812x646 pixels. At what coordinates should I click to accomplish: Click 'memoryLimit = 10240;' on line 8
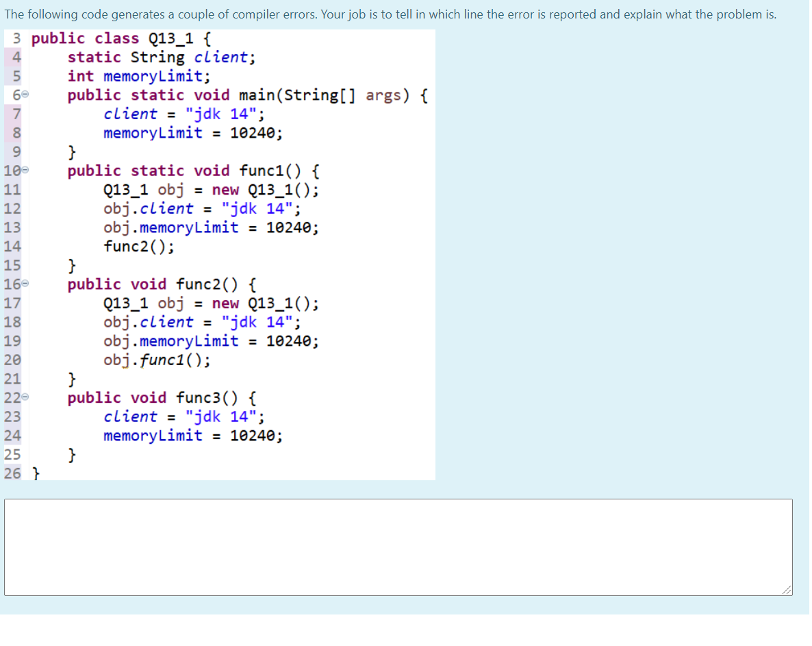point(193,133)
